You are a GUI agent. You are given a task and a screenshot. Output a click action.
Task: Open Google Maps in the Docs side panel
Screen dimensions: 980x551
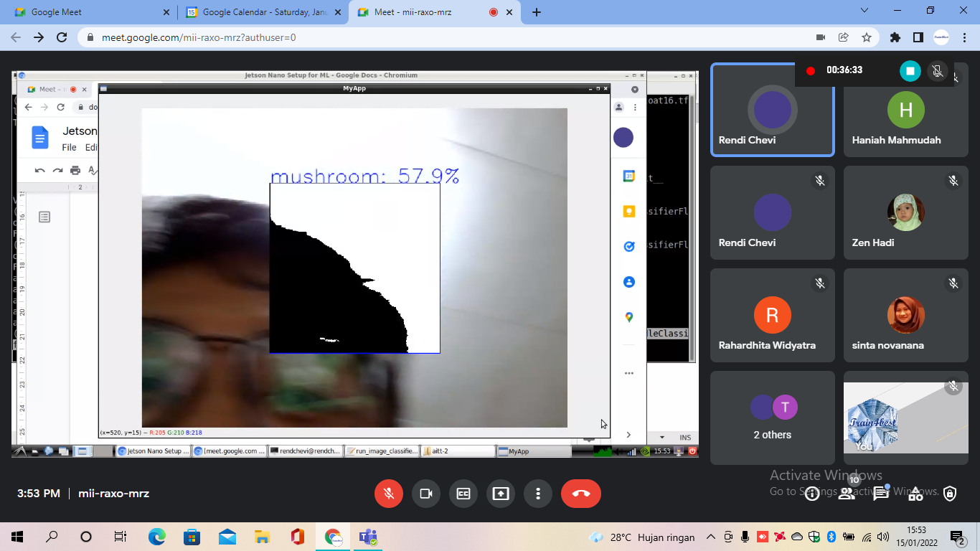[x=629, y=317]
